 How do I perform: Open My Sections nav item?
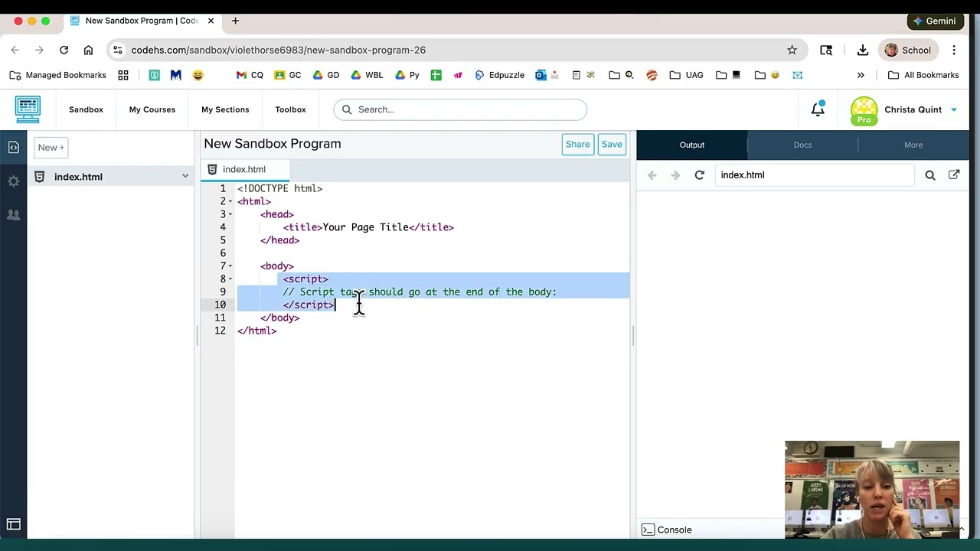click(225, 109)
